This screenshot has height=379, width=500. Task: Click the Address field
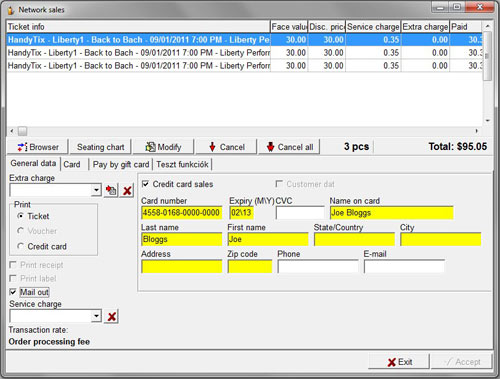[182, 267]
